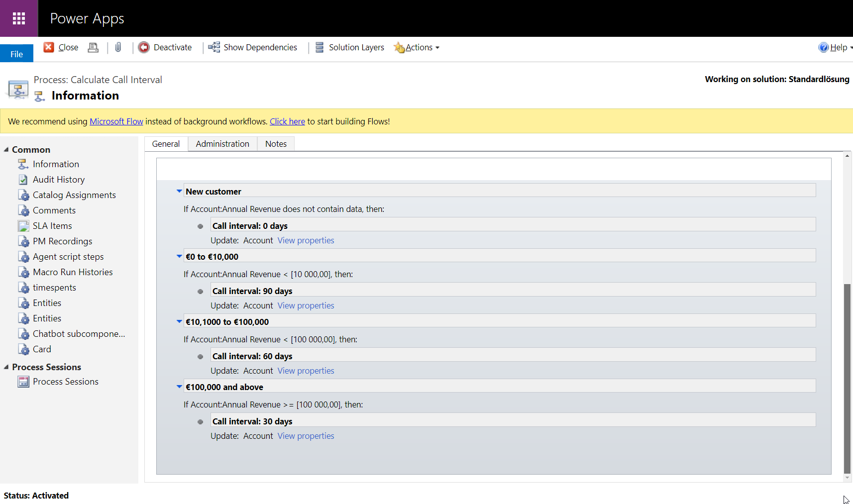This screenshot has width=853, height=504.
Task: Collapse the New customer step
Action: [179, 191]
